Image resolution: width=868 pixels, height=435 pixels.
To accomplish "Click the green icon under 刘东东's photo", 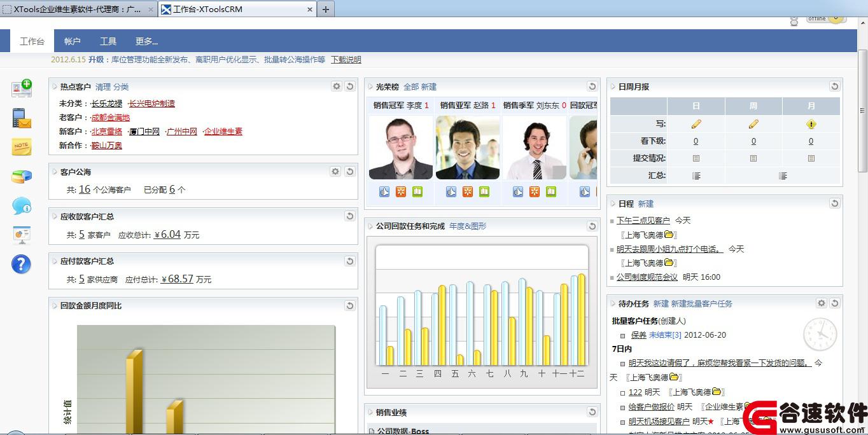I will pos(551,191).
